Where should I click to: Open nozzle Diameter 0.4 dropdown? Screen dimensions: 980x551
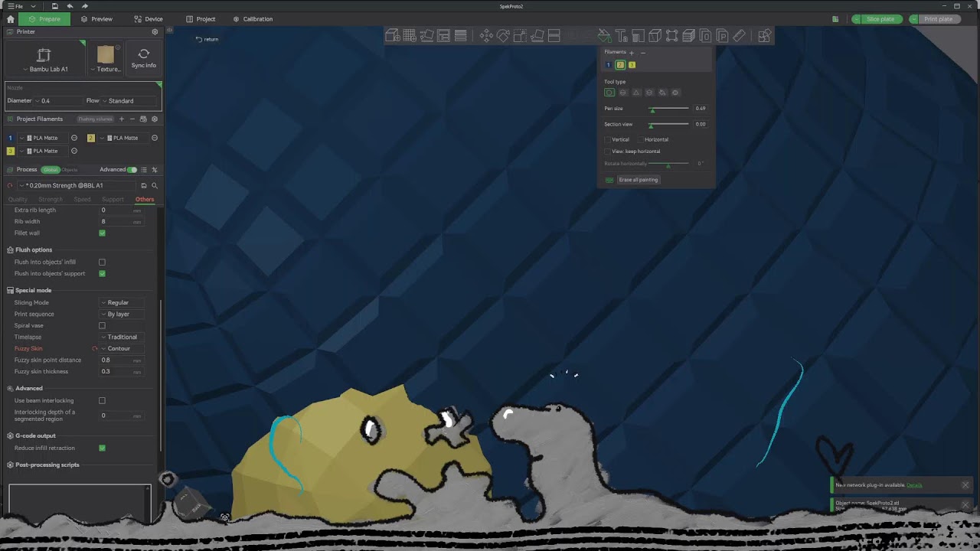tap(57, 100)
